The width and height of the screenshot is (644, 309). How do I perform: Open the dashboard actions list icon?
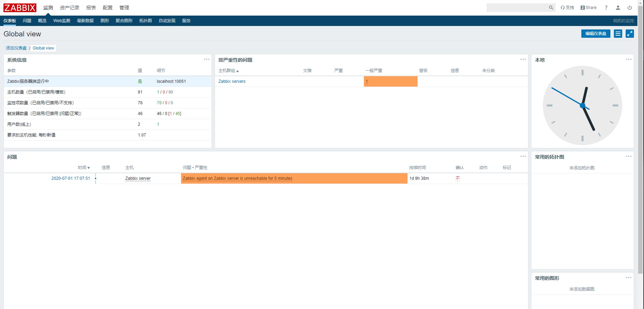(618, 34)
